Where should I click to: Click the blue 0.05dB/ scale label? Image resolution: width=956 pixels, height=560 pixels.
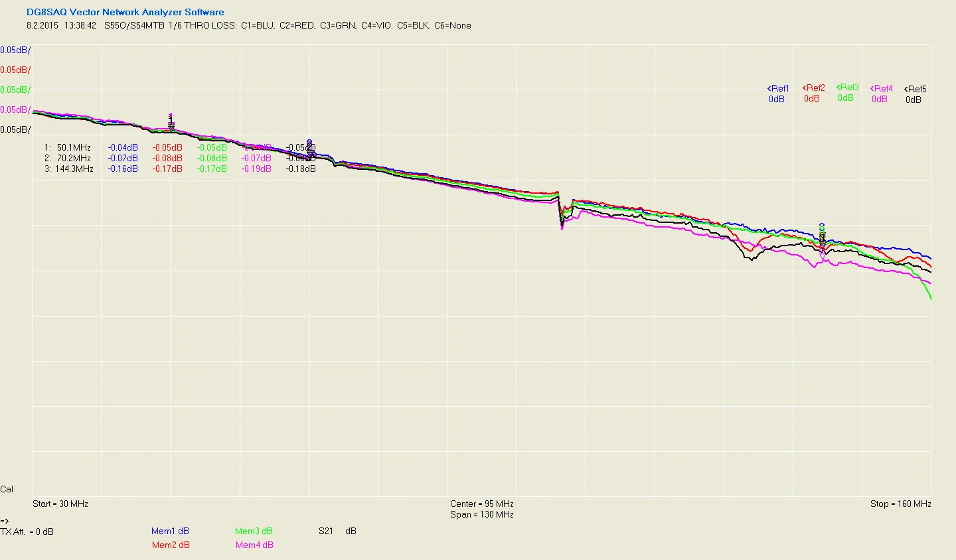(15, 50)
